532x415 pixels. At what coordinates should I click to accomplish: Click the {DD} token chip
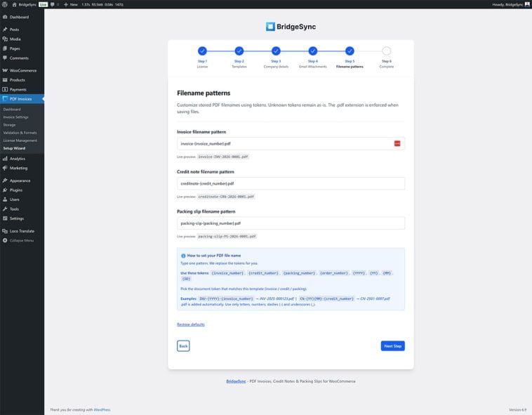pos(186,279)
